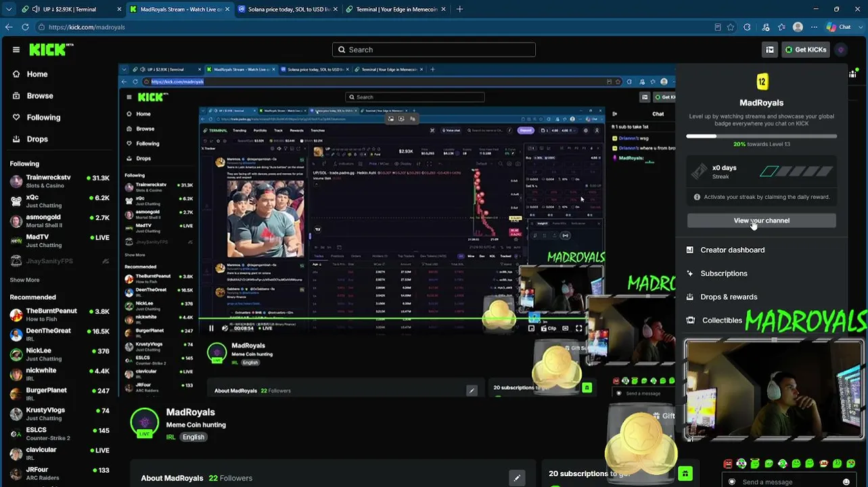868x487 pixels.
Task: Click the Get KICKs button
Action: (806, 49)
